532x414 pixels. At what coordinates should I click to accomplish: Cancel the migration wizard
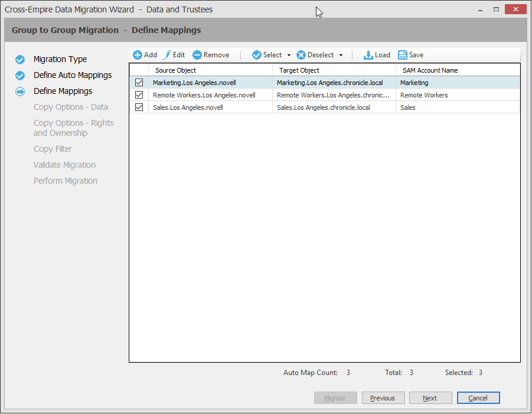tap(478, 398)
